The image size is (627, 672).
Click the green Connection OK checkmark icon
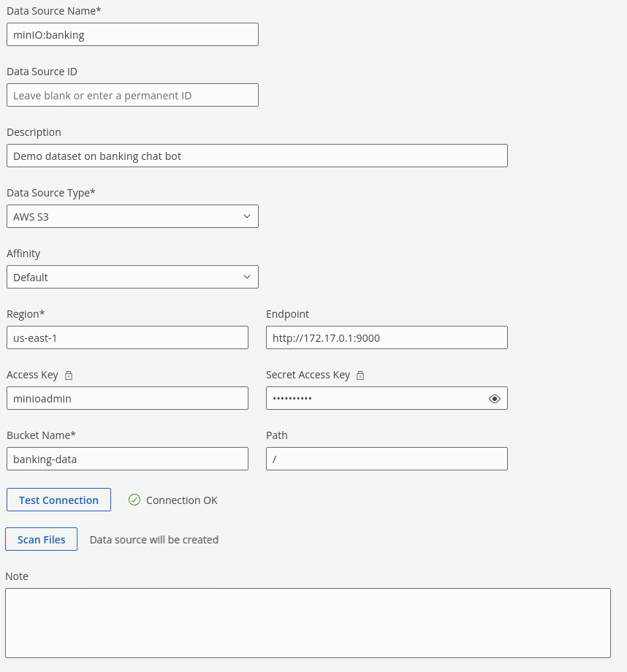(x=134, y=500)
